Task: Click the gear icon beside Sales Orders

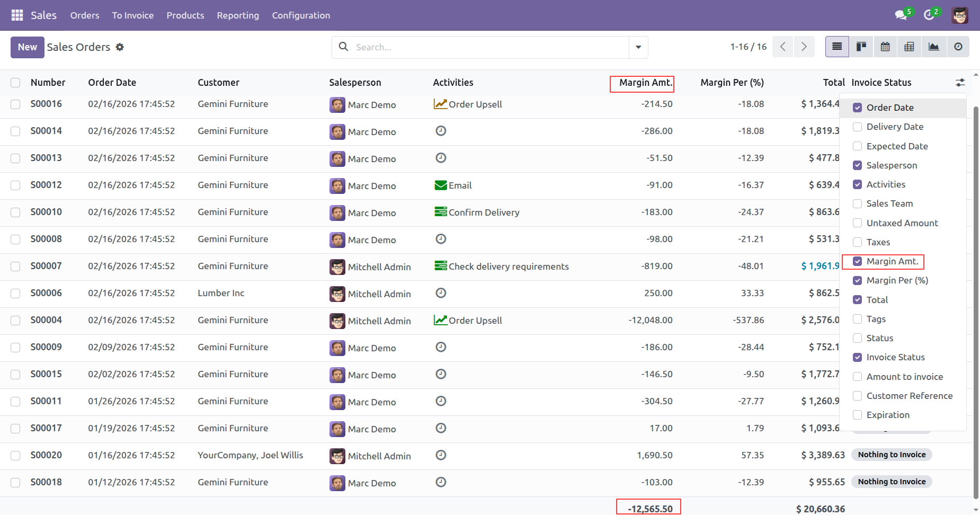Action: point(120,47)
